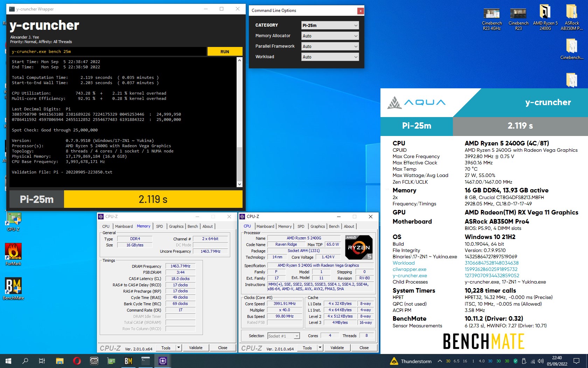Launch GPU-Z from the desktop

(13, 222)
